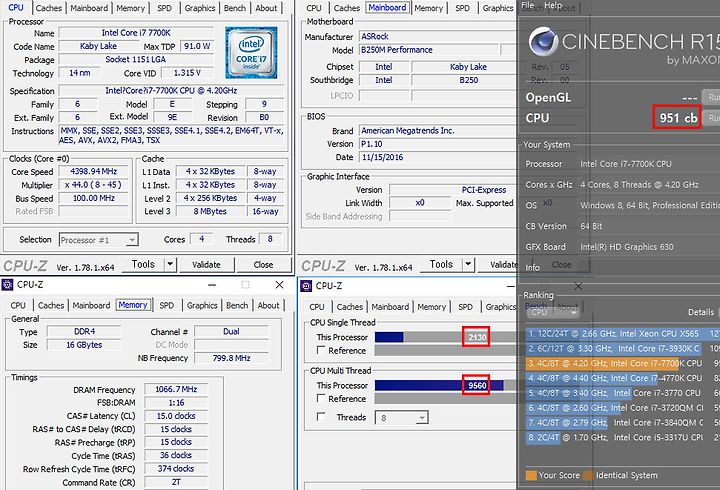This screenshot has width=720, height=490.
Task: Select ranking row 4 Intel Core i7-4770K
Action: tap(623, 378)
